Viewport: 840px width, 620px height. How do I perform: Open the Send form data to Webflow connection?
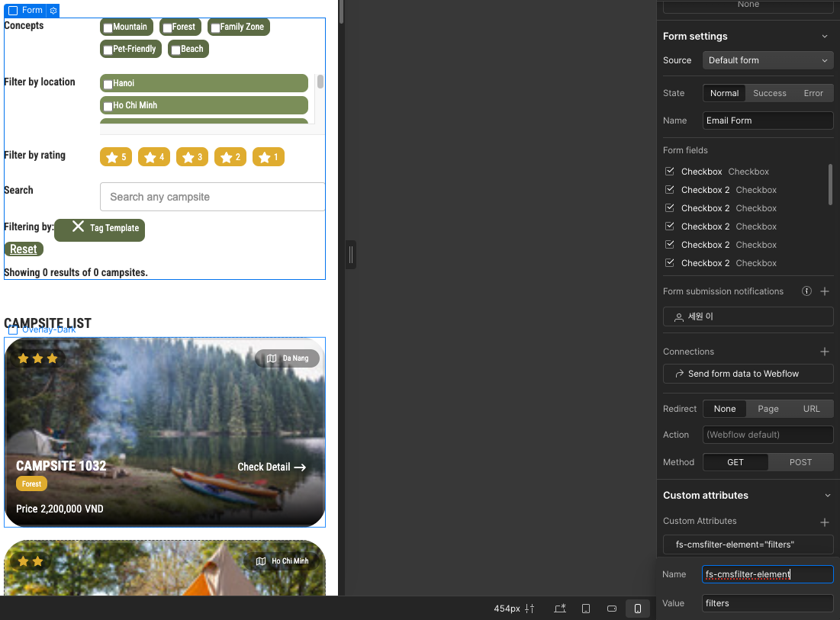click(x=748, y=374)
